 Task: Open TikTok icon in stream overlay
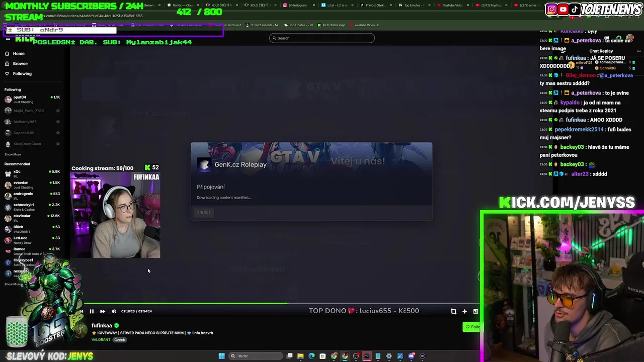point(574,9)
